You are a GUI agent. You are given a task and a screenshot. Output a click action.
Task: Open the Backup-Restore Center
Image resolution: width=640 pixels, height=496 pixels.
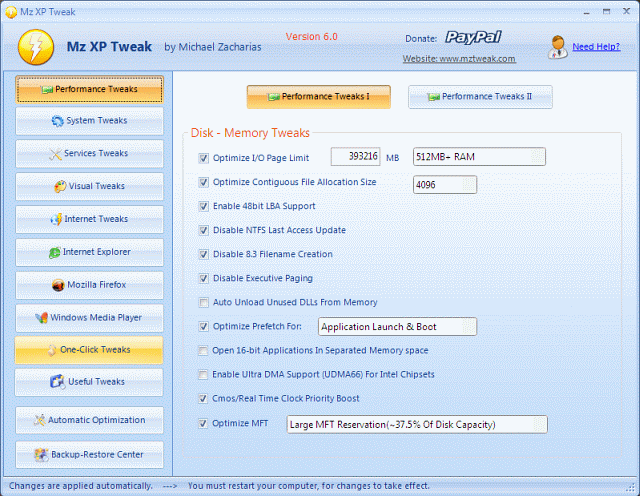[89, 454]
